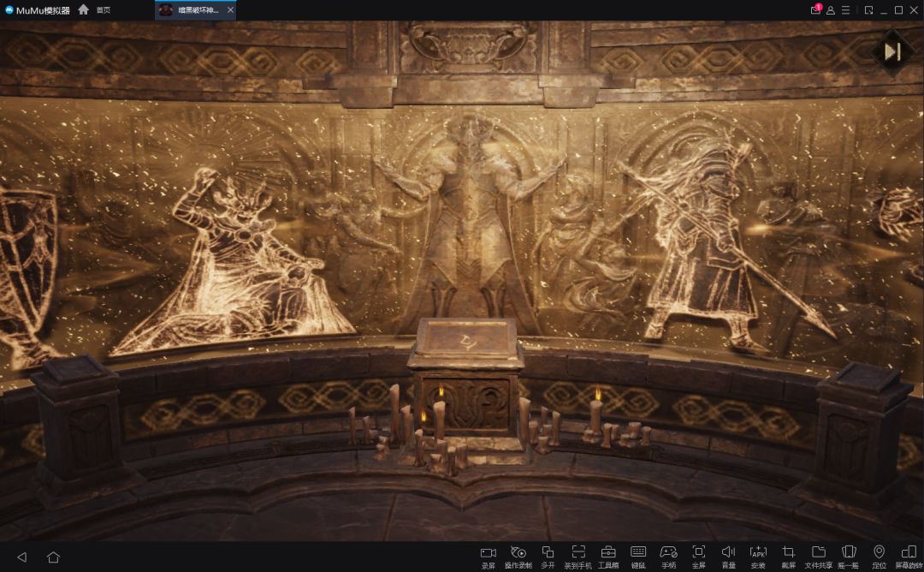This screenshot has width=924, height=572.
Task: Start screen recording (录屏)
Action: [488, 557]
